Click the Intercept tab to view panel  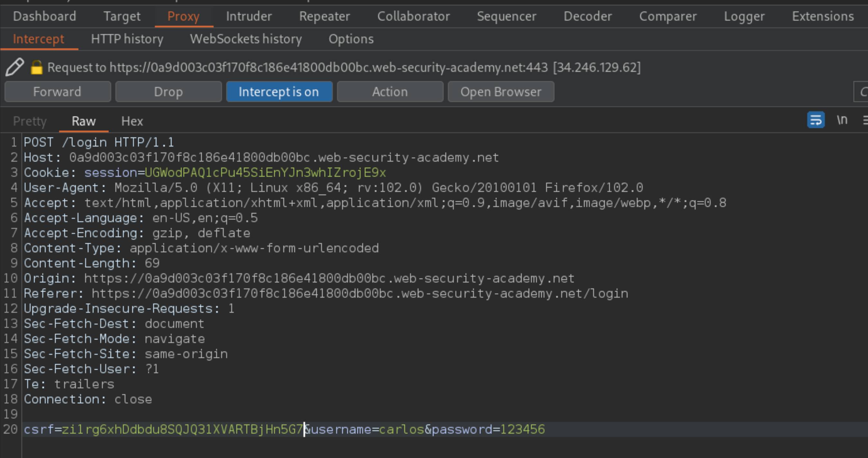[x=38, y=39]
